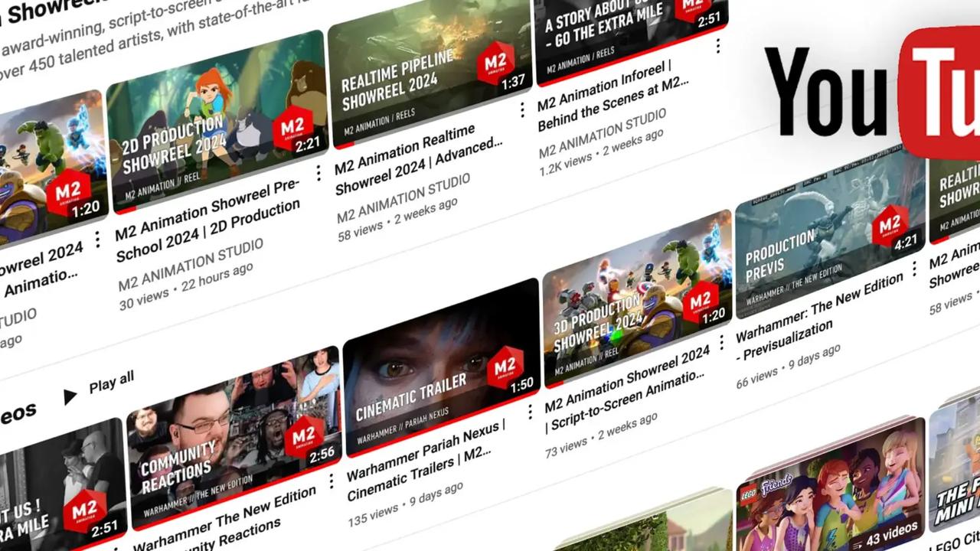
Task: Open the 3D Production Showreel 2024 thumbnail
Action: point(637,298)
